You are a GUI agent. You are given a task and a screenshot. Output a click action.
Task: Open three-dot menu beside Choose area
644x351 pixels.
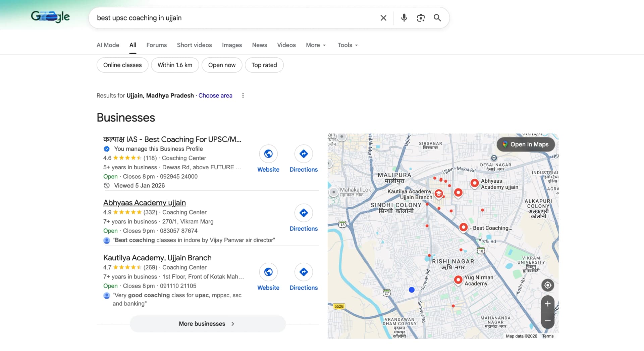coord(243,95)
